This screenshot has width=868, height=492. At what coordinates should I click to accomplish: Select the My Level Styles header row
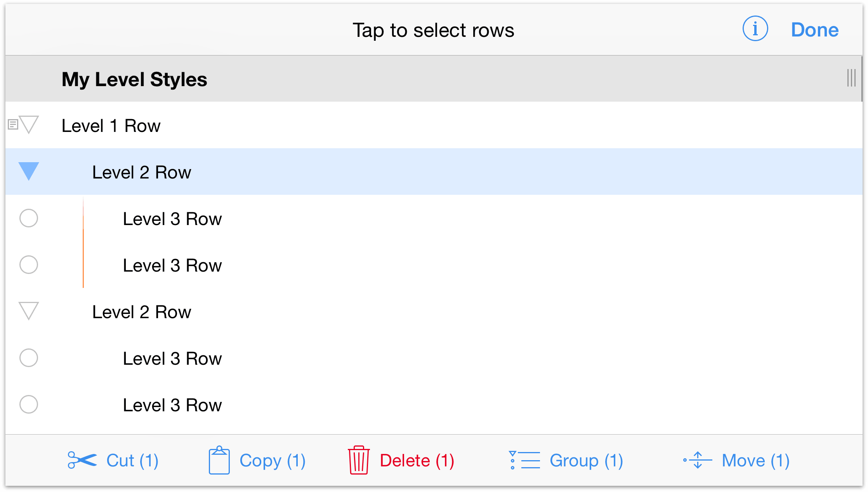click(x=434, y=79)
